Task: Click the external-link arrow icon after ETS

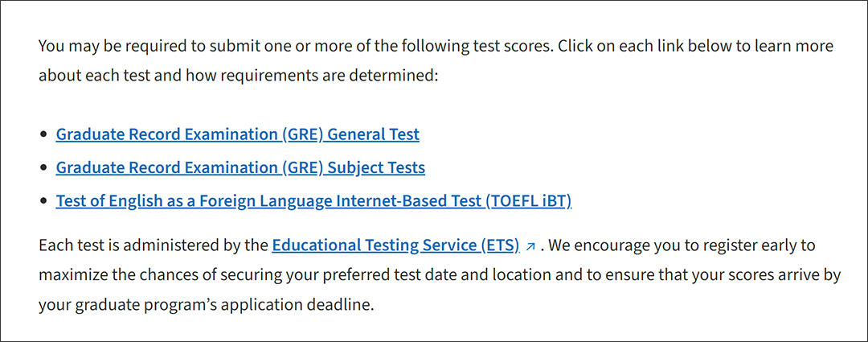Action: tap(530, 246)
